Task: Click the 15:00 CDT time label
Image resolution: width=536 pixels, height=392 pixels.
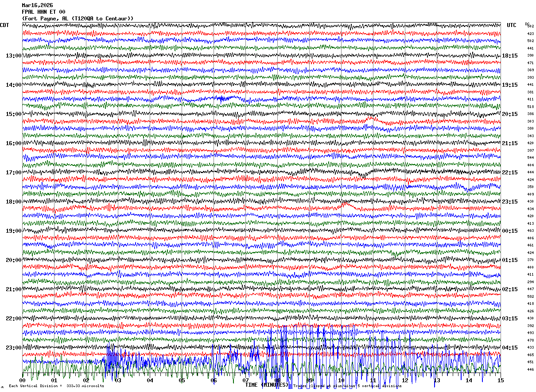Action: click(x=13, y=114)
